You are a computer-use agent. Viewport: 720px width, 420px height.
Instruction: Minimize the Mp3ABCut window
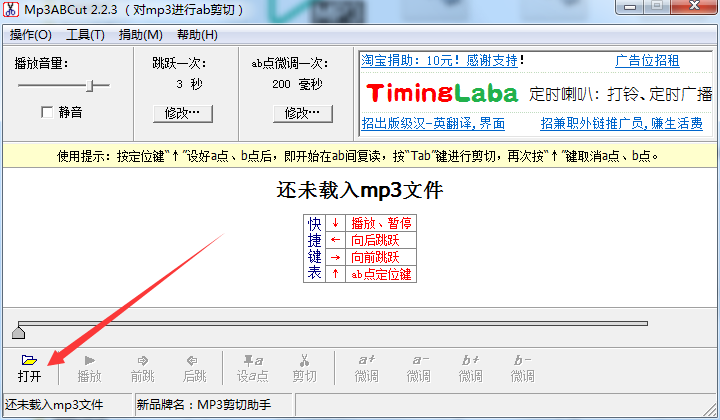630,6
